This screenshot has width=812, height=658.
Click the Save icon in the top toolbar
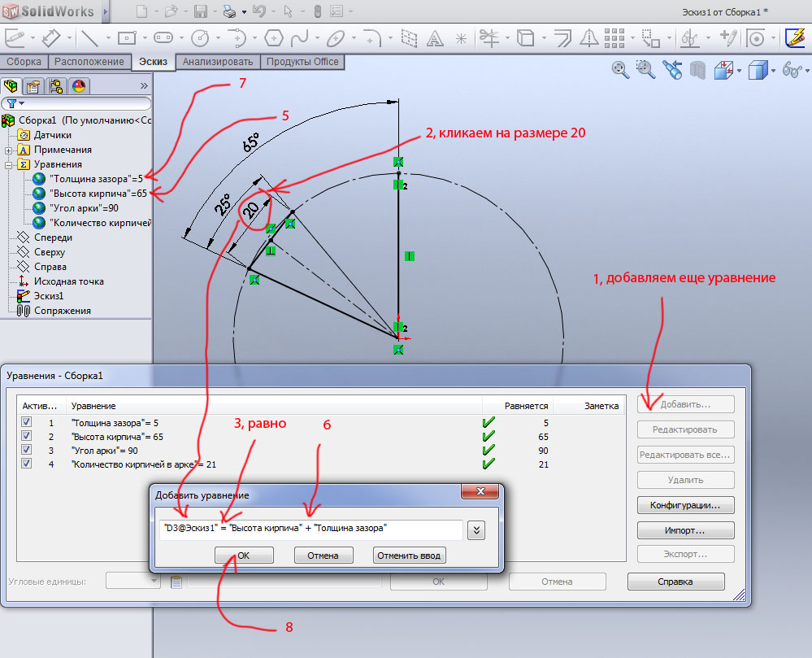pyautogui.click(x=201, y=11)
